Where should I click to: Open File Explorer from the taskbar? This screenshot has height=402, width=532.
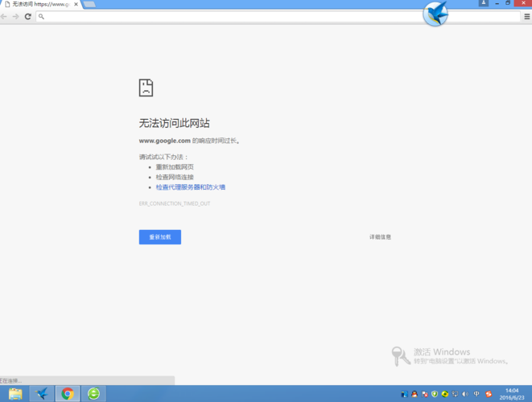(x=15, y=394)
